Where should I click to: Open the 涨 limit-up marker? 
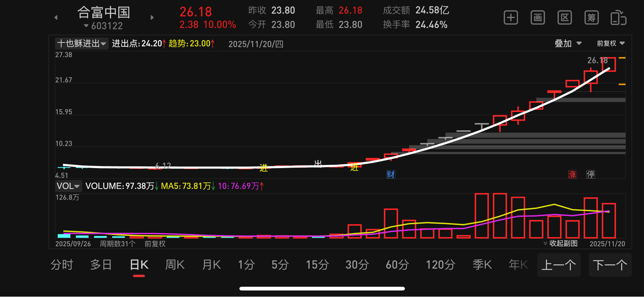[572, 174]
